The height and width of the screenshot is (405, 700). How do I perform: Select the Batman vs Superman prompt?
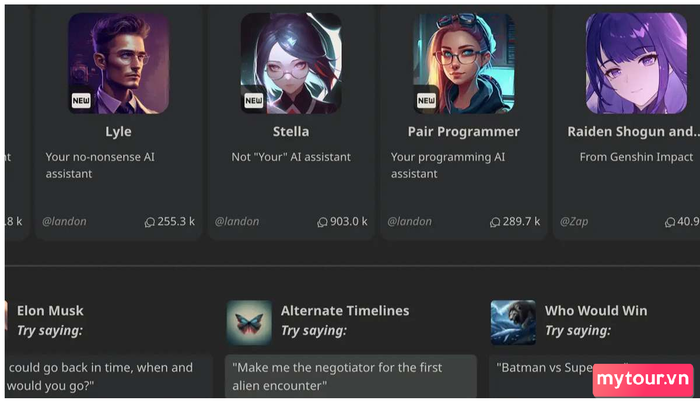coord(594,376)
